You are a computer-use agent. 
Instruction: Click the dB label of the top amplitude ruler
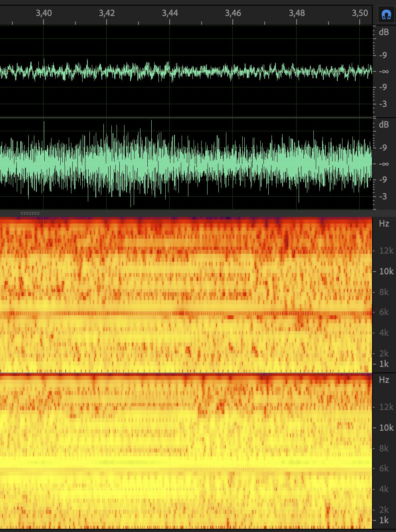point(384,32)
